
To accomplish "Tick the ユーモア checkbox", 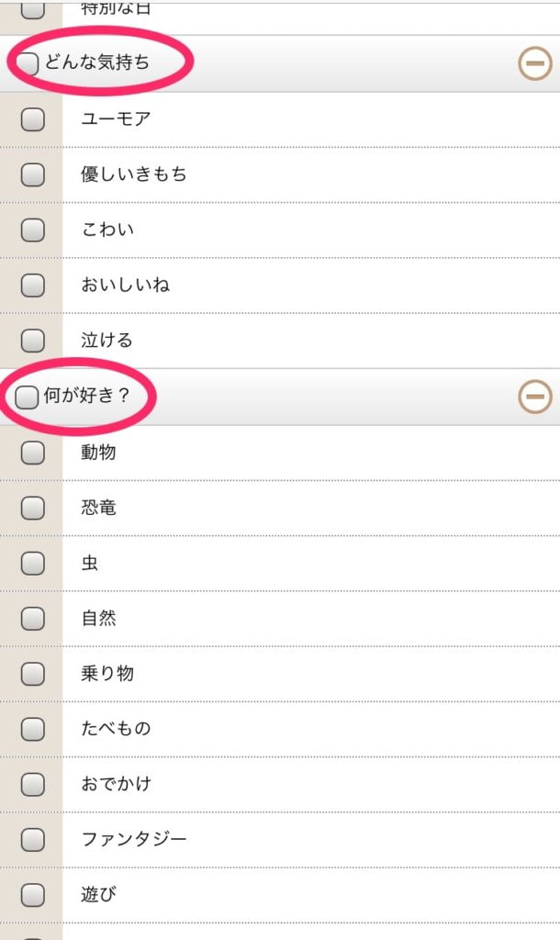I will [32, 119].
